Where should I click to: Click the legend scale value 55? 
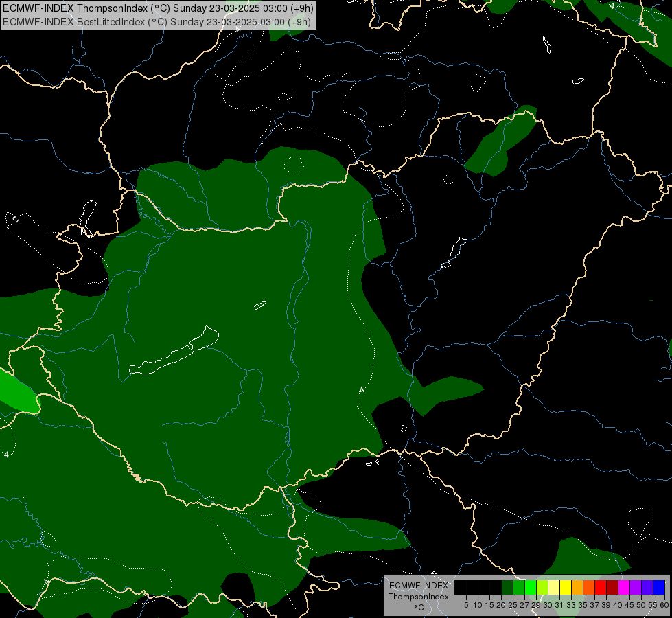coord(653,605)
